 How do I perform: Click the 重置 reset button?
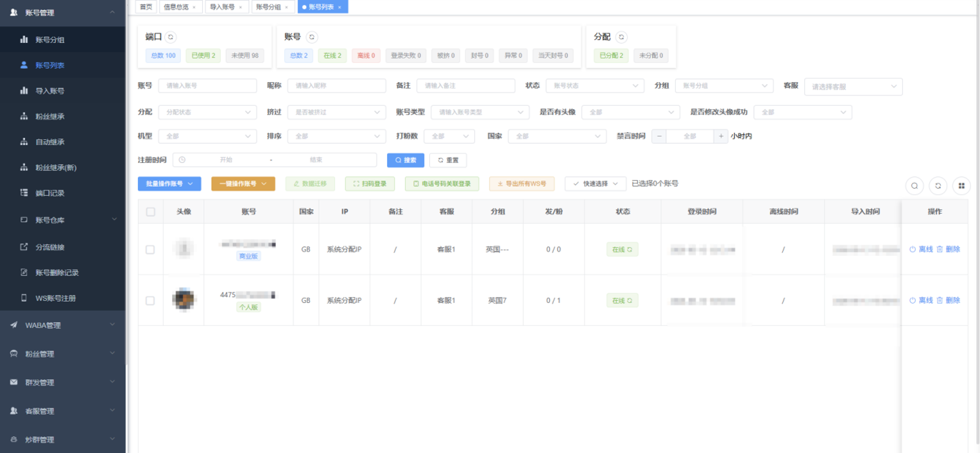pyautogui.click(x=448, y=160)
